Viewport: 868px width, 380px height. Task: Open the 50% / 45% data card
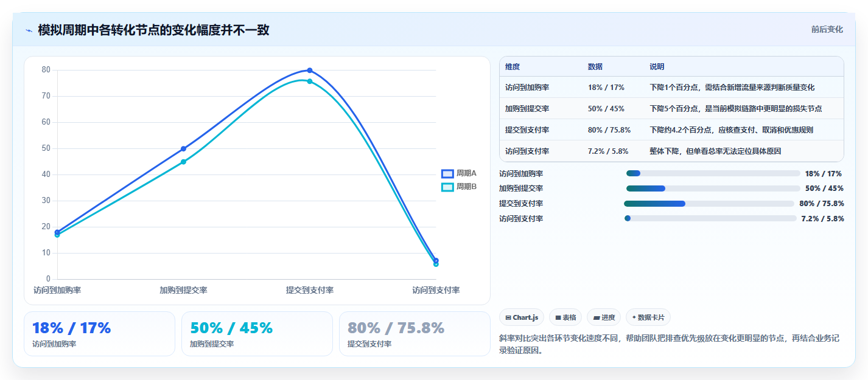pyautogui.click(x=257, y=334)
